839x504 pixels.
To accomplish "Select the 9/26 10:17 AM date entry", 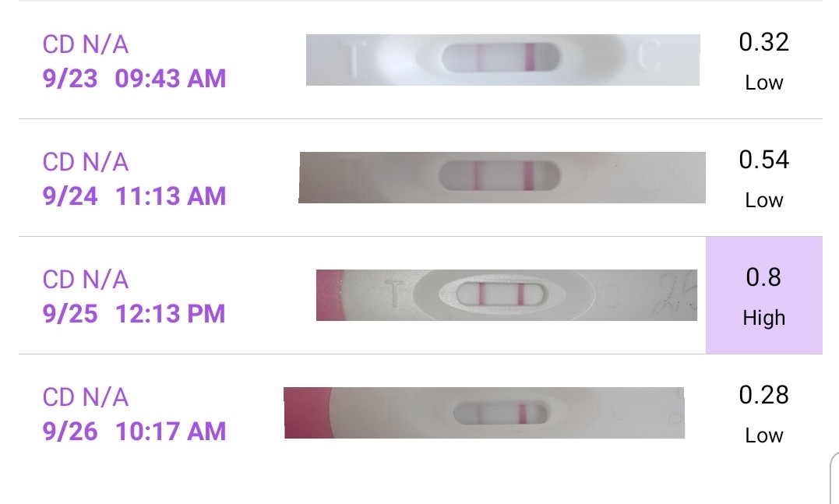I will pos(135,432).
